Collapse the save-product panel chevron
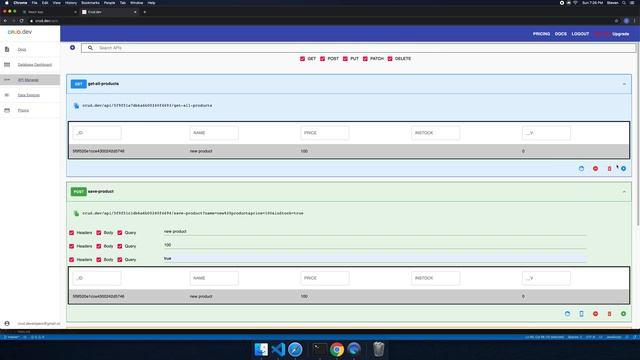Viewport: 640px width, 360px height. coord(624,191)
